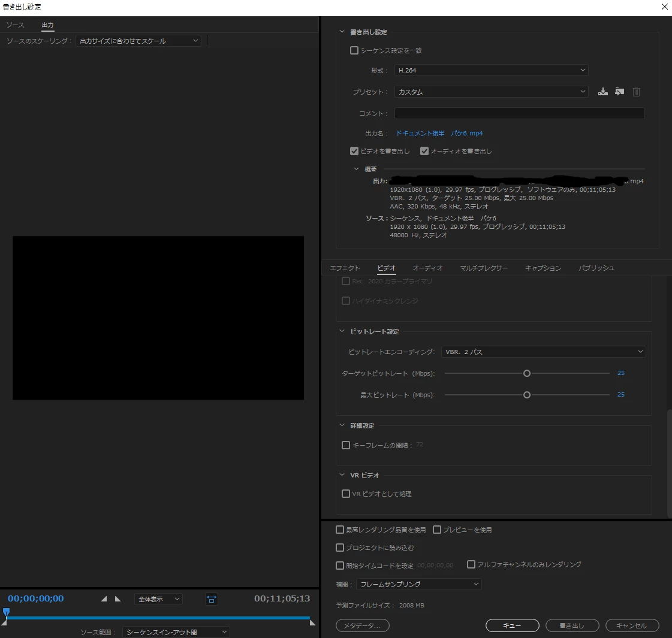Open ソース範囲 シーケンスイン-アウト間 dropdown
Screen dimensions: 672x638
[176, 632]
